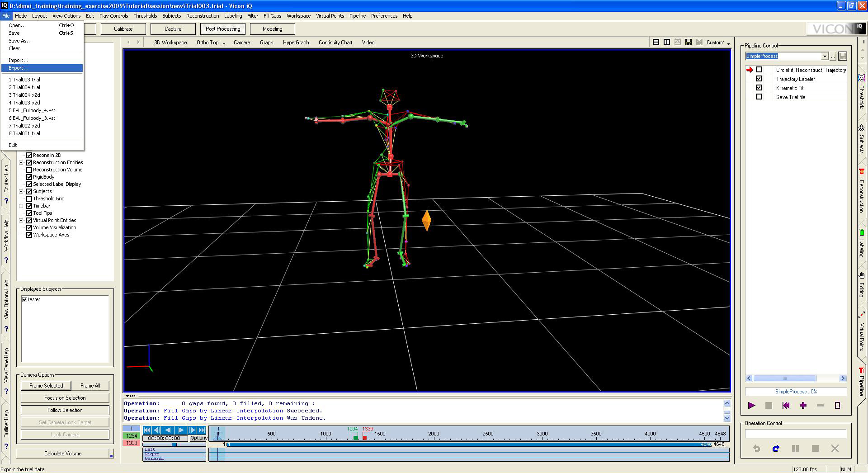Screen dimensions: 868x473
Task: Open the Subjects side panel tab
Action: pyautogui.click(x=862, y=139)
